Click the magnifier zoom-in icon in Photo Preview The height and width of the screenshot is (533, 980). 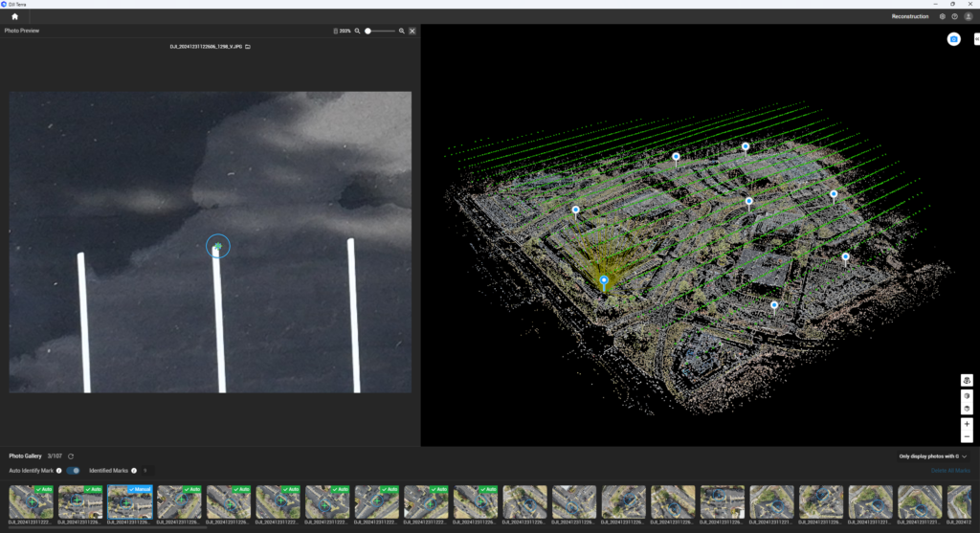tap(402, 31)
